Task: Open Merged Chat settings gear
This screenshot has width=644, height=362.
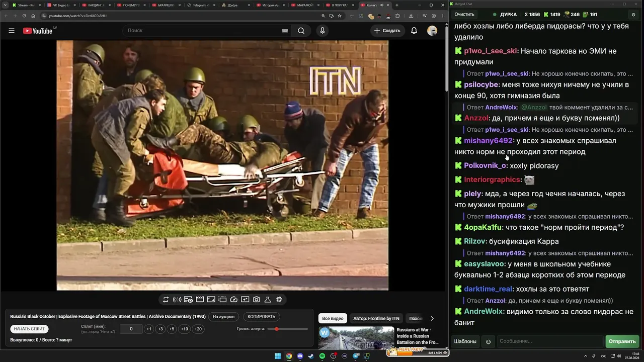Action: point(633,15)
